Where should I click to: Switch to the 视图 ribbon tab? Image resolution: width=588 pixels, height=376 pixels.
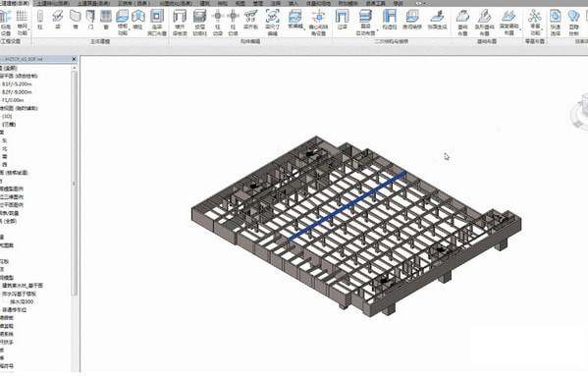pos(240,3)
